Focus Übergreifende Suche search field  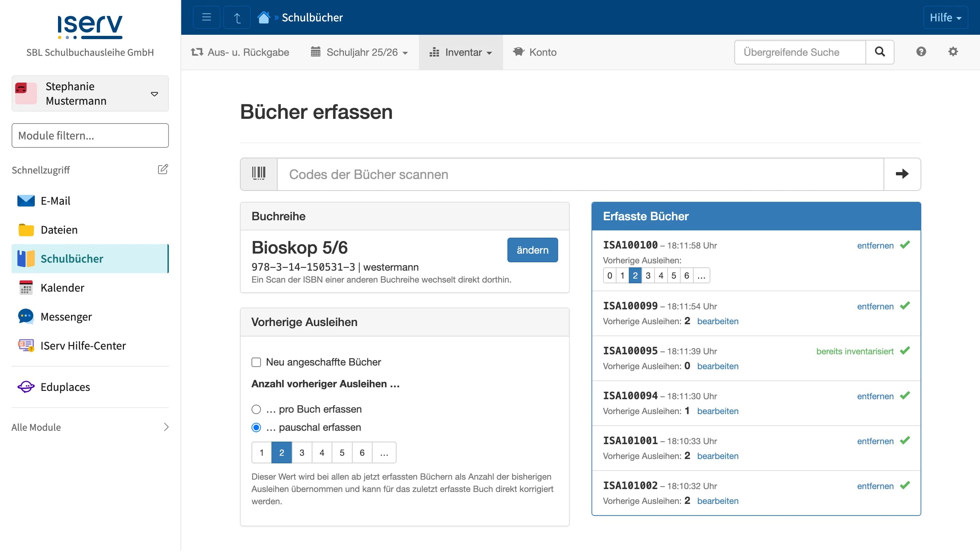(800, 52)
